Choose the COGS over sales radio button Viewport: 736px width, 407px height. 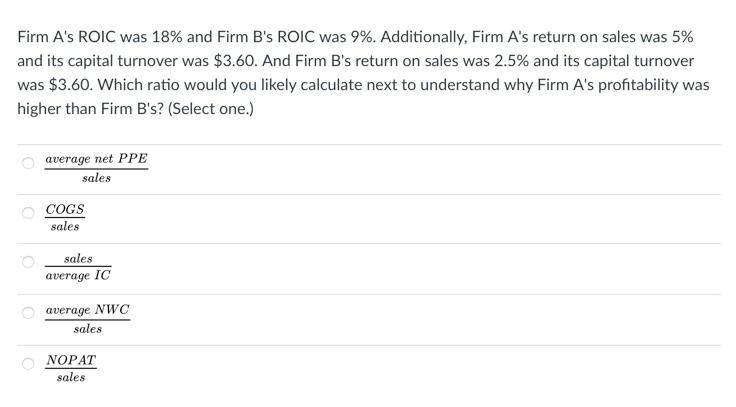[x=28, y=213]
